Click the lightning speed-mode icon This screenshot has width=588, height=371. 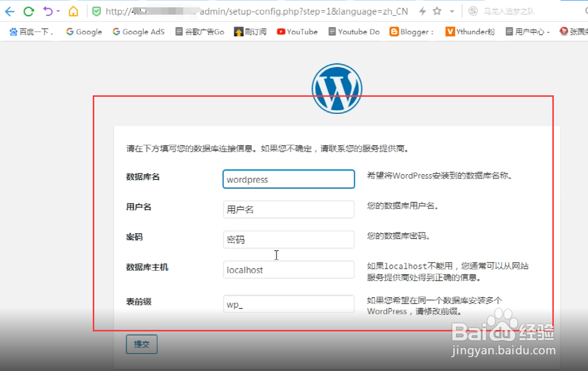click(x=422, y=11)
